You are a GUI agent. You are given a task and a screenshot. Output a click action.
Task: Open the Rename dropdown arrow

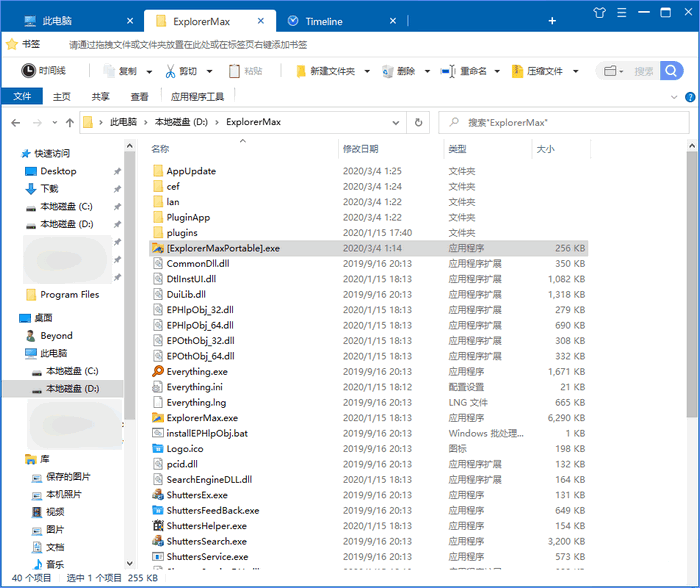click(497, 71)
